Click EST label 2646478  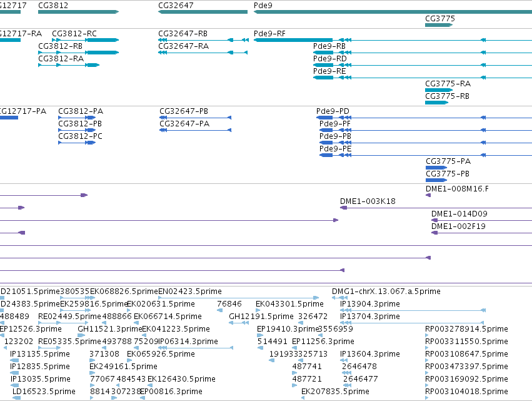[x=359, y=367]
